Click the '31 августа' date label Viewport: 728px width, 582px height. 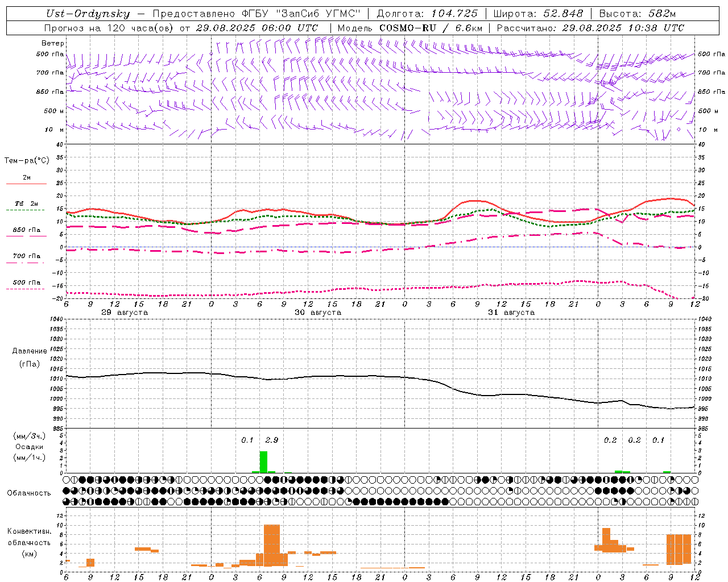[x=511, y=313]
